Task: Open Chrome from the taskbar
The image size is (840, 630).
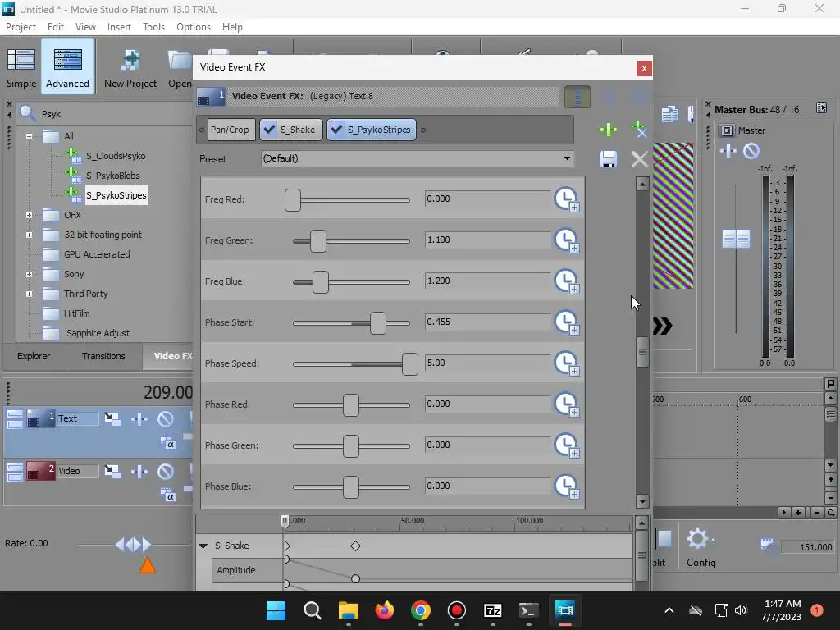Action: (x=421, y=610)
